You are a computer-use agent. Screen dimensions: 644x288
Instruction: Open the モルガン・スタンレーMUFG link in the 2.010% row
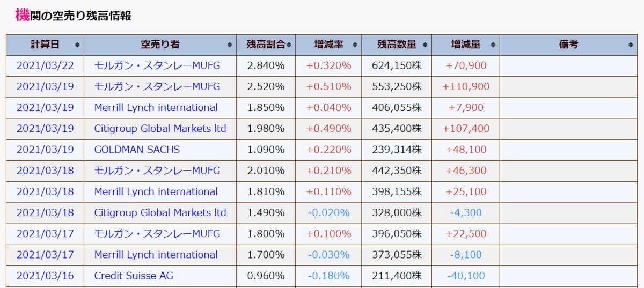157,171
